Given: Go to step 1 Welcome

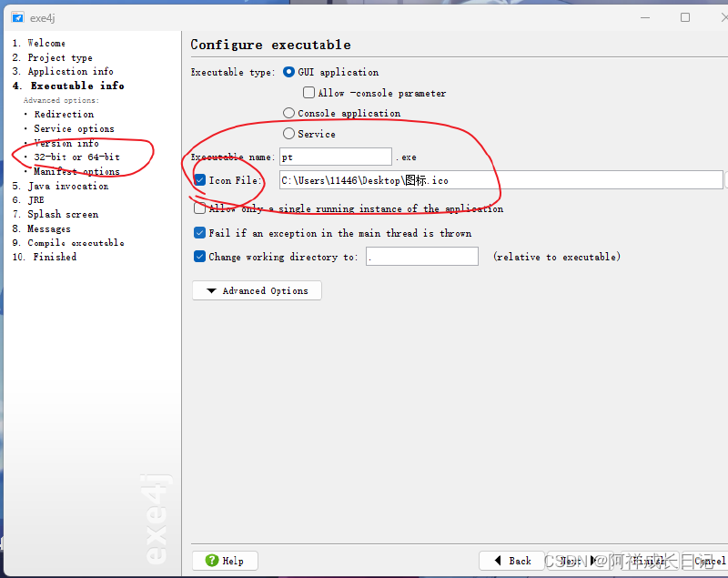Looking at the screenshot, I should pos(39,43).
